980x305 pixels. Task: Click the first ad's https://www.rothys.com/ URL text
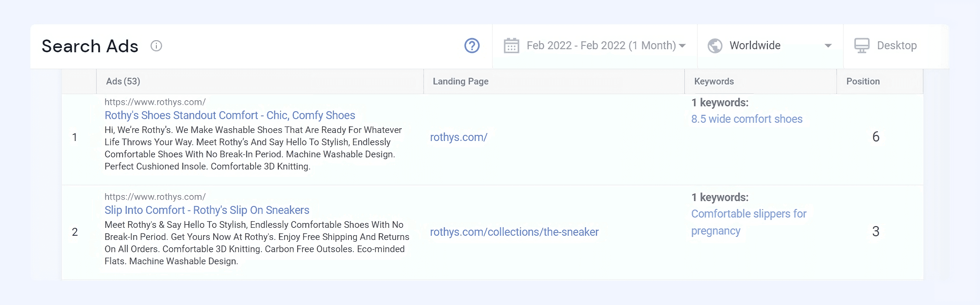[x=155, y=102]
